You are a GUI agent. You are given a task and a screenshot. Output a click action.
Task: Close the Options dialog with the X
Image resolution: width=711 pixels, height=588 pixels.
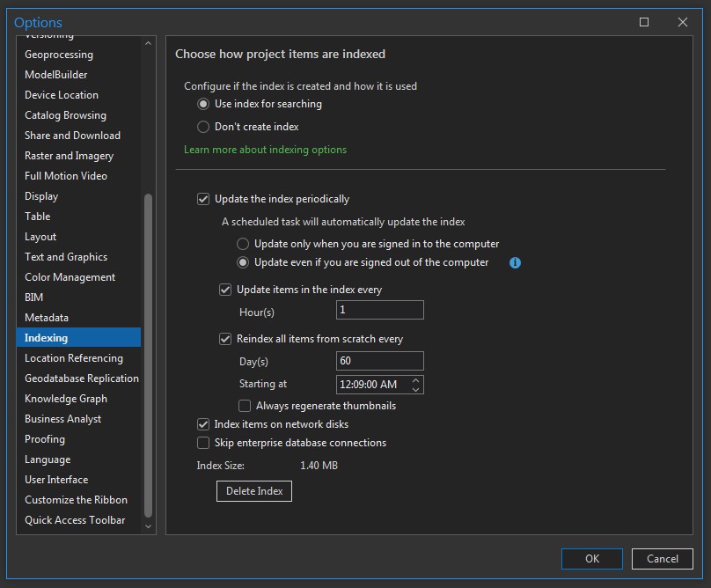[683, 22]
